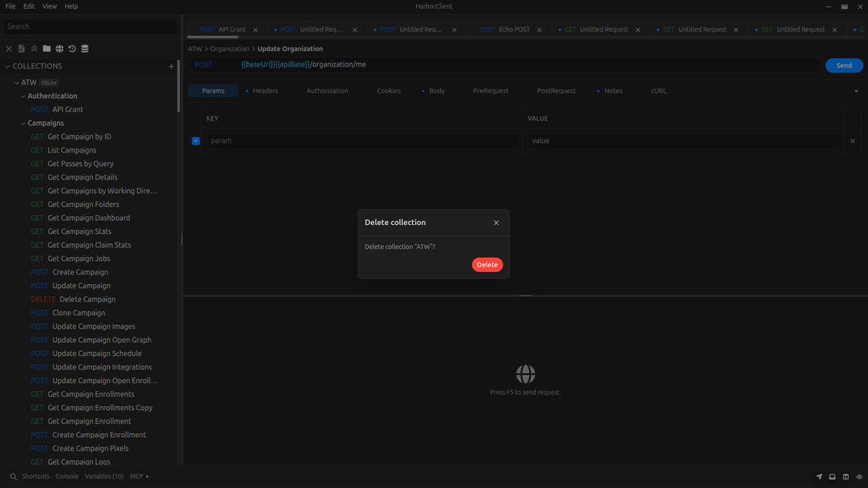Open Shortcuts in status bar

35,476
